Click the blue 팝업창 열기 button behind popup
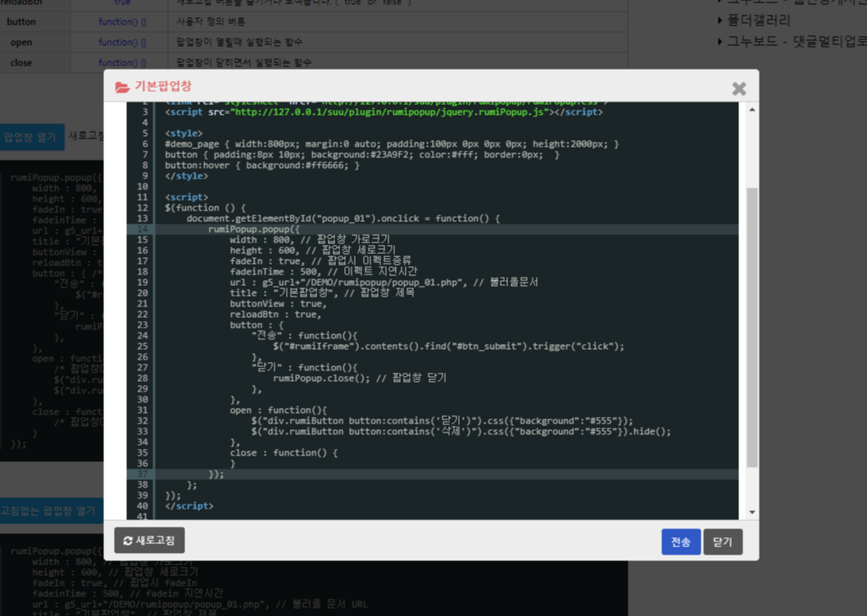Viewport: 867px width, 616px height. click(30, 137)
